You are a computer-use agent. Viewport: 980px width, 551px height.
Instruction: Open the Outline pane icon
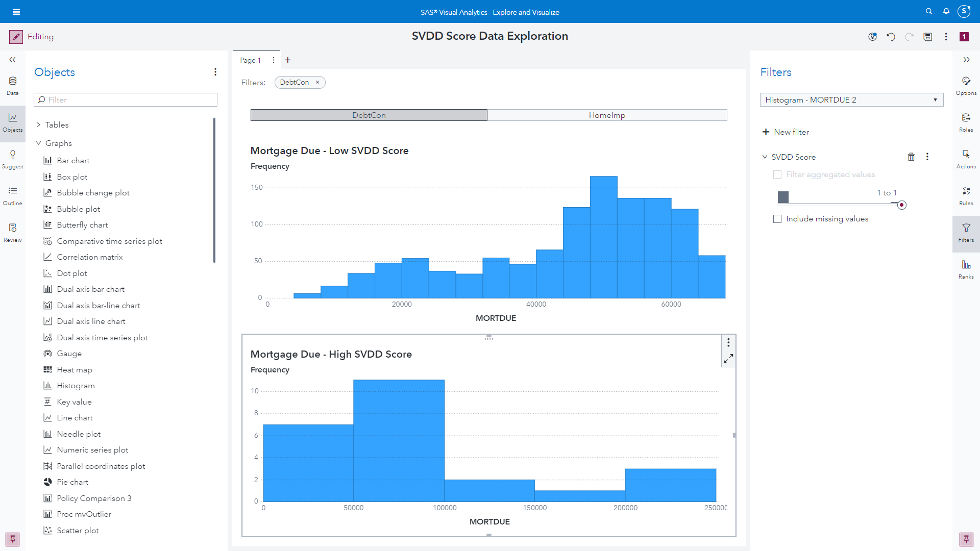tap(13, 195)
